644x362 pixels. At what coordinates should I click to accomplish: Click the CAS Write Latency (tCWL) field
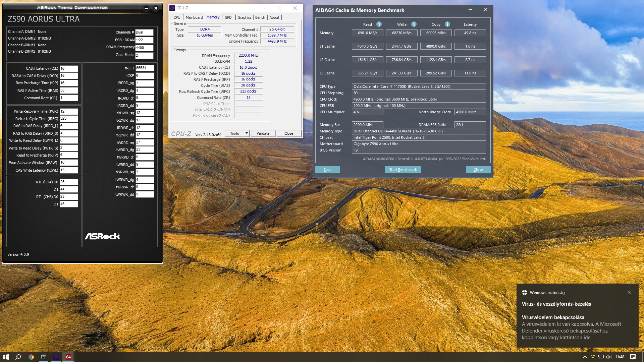[x=69, y=170]
